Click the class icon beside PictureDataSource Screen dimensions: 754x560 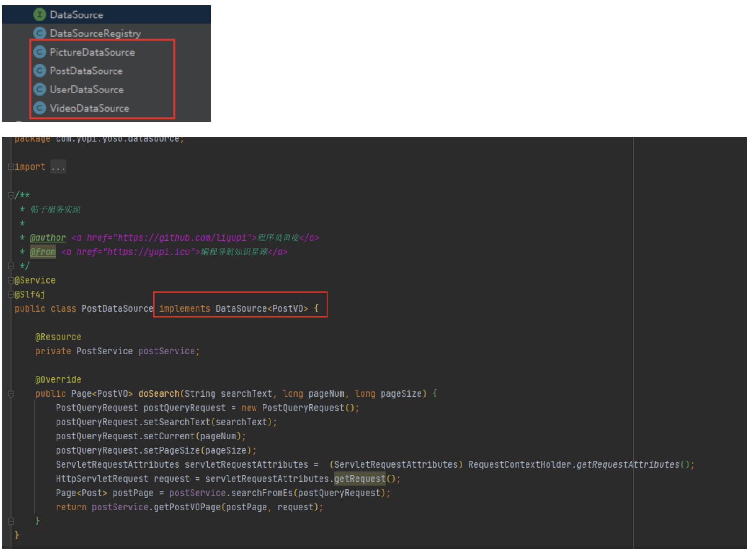tap(39, 52)
